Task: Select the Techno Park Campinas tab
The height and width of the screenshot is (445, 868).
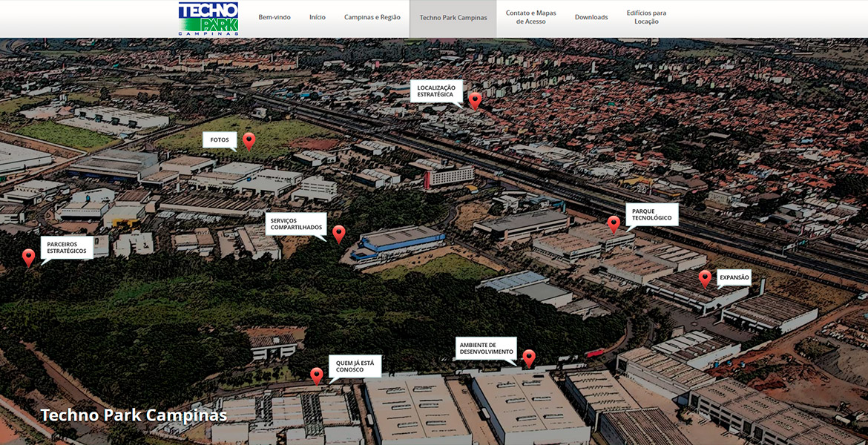Action: coord(453,18)
